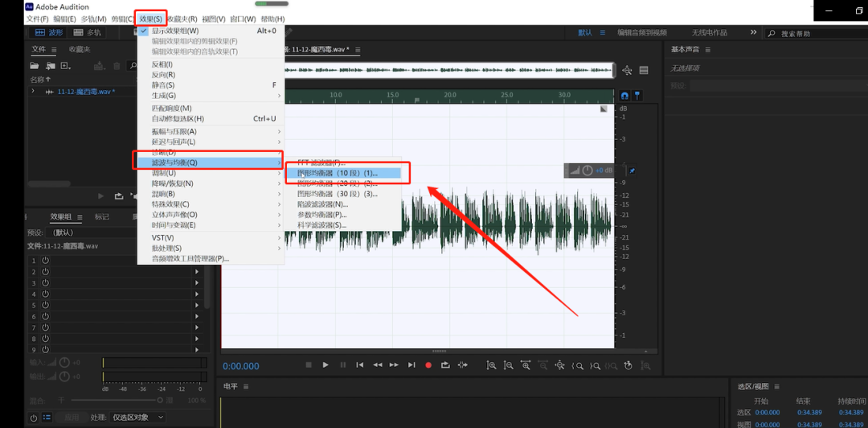Choose 科学滤波器(S) from the submenu
Viewport: 868px width, 428px height.
click(342, 225)
